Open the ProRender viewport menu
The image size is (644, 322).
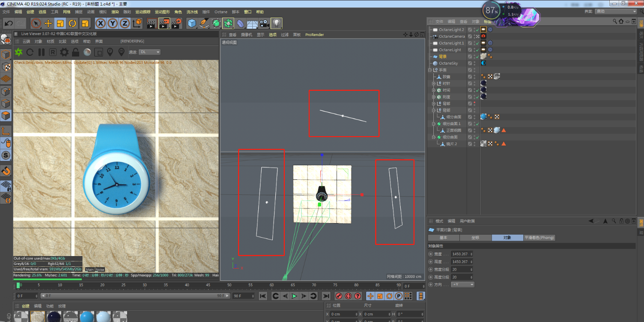tap(315, 35)
